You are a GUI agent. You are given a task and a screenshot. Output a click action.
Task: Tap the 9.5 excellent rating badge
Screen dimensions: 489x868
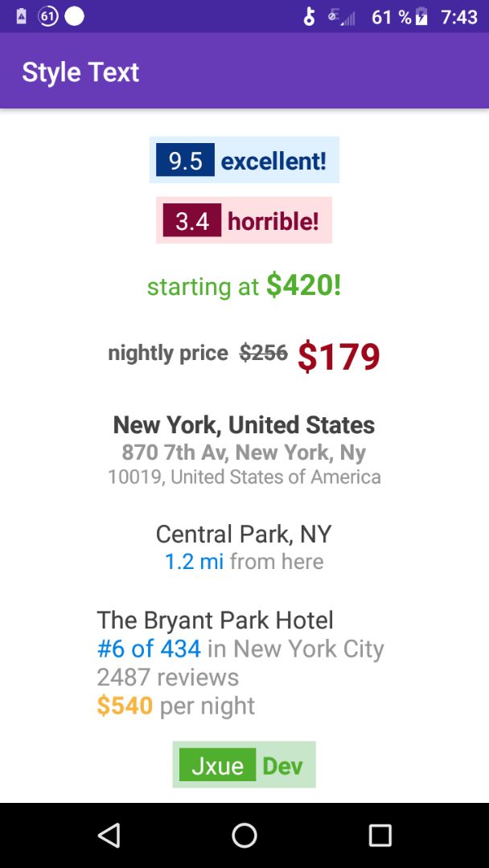244,161
